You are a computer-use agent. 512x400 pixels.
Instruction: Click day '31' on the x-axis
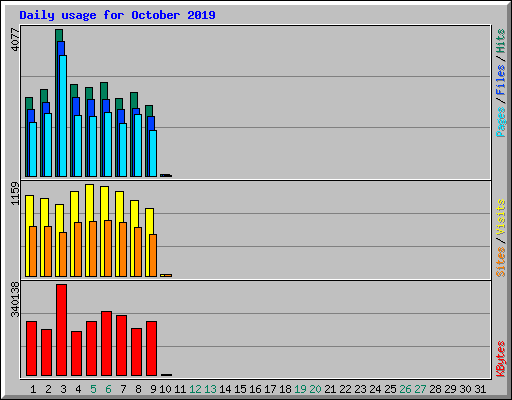pyautogui.click(x=480, y=389)
